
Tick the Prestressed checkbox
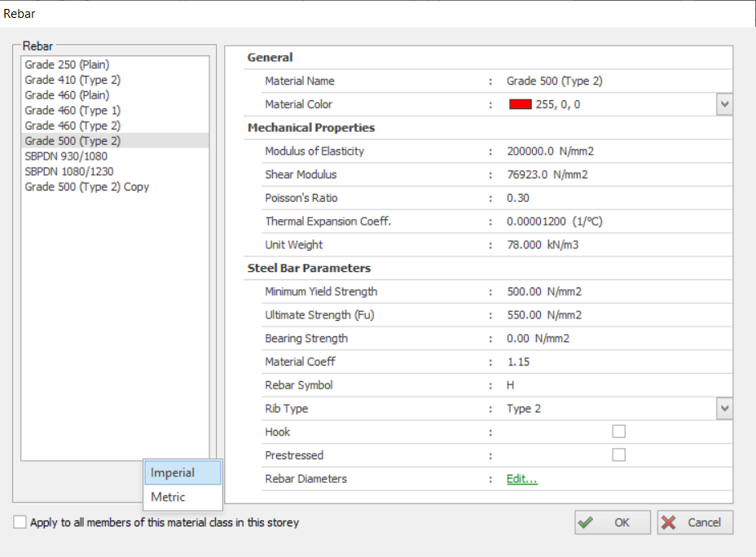click(x=618, y=455)
